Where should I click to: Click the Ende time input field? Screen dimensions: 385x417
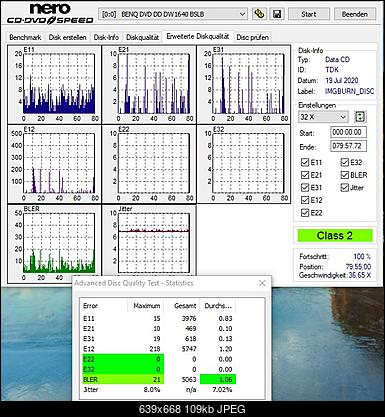[x=348, y=146]
